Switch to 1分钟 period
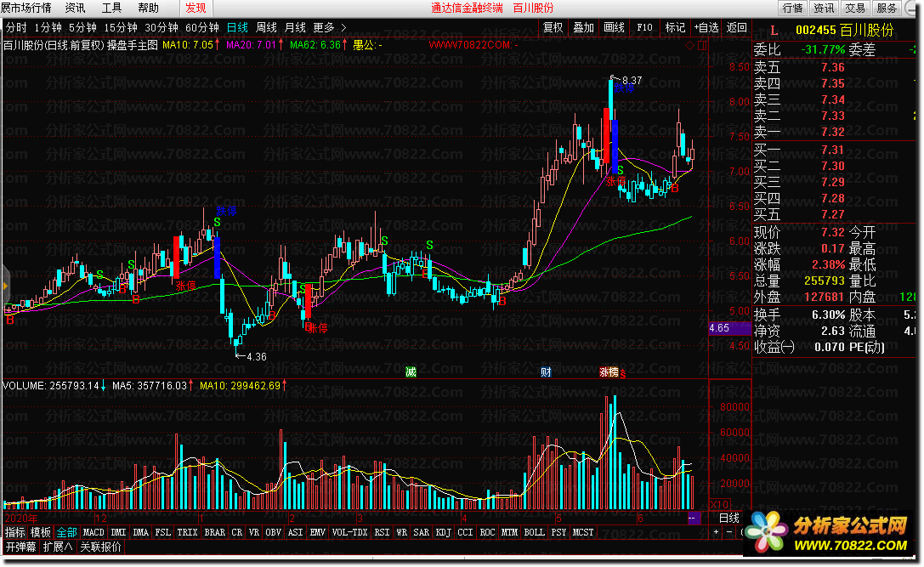924x567 pixels. pos(48,28)
